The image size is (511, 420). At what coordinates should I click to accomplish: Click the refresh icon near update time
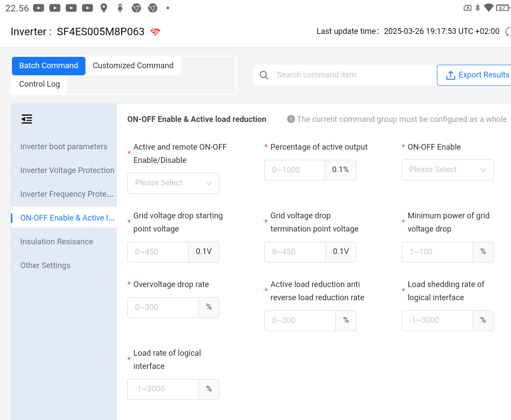click(x=508, y=32)
